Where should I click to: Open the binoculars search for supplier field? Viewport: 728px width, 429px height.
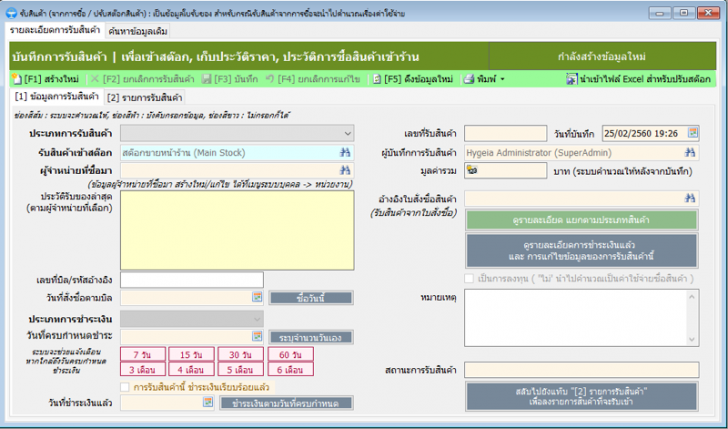(x=344, y=170)
